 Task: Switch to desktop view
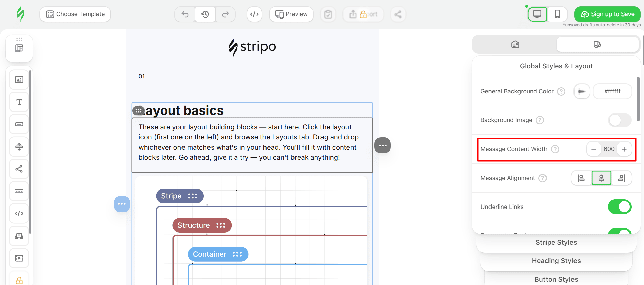tap(537, 14)
